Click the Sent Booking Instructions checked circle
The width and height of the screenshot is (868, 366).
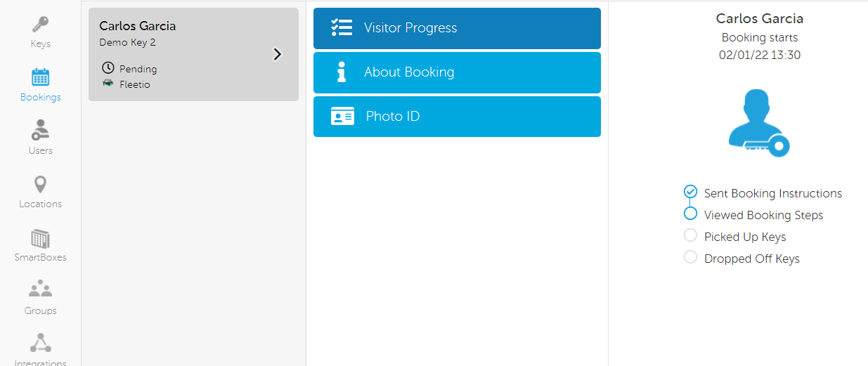[690, 192]
